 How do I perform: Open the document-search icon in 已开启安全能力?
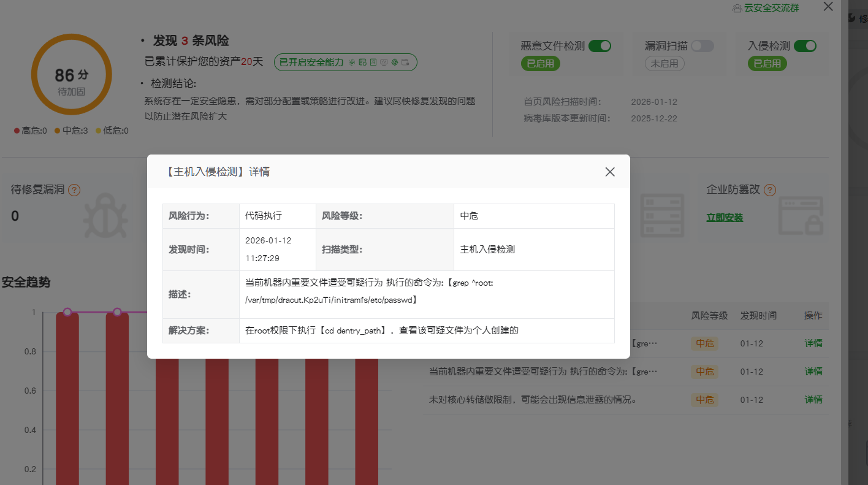pos(373,62)
